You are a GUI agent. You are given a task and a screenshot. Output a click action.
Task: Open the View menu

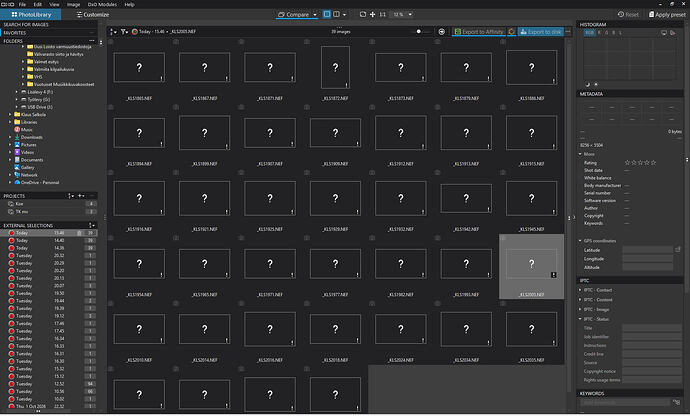54,4
